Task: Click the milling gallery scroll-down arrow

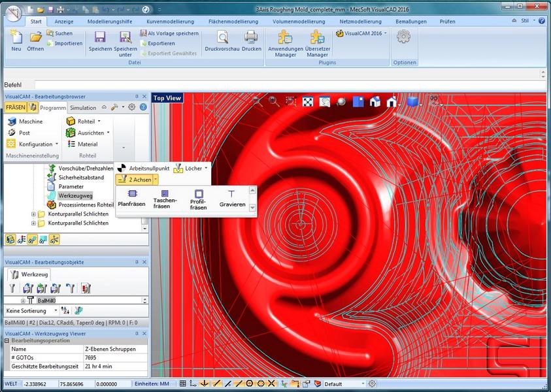Action: [252, 208]
